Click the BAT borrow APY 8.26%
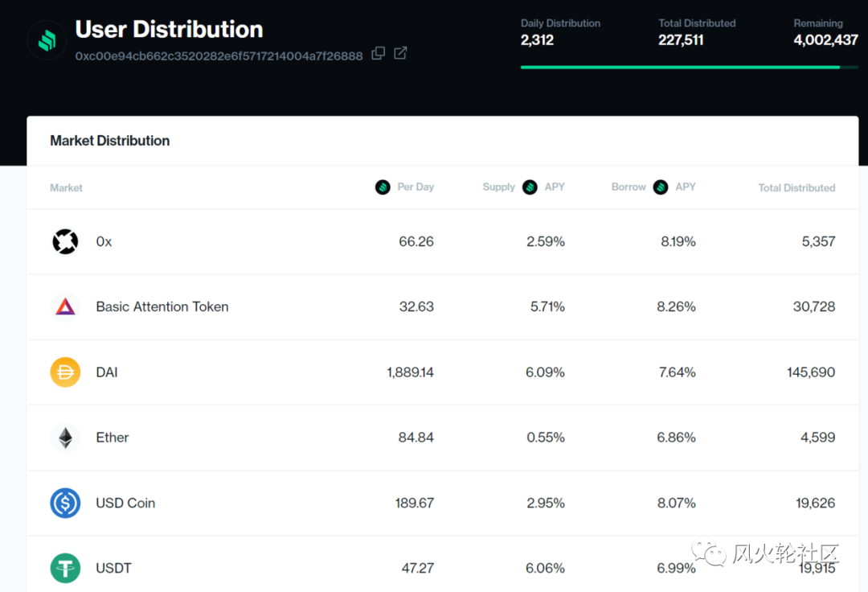 tap(676, 306)
